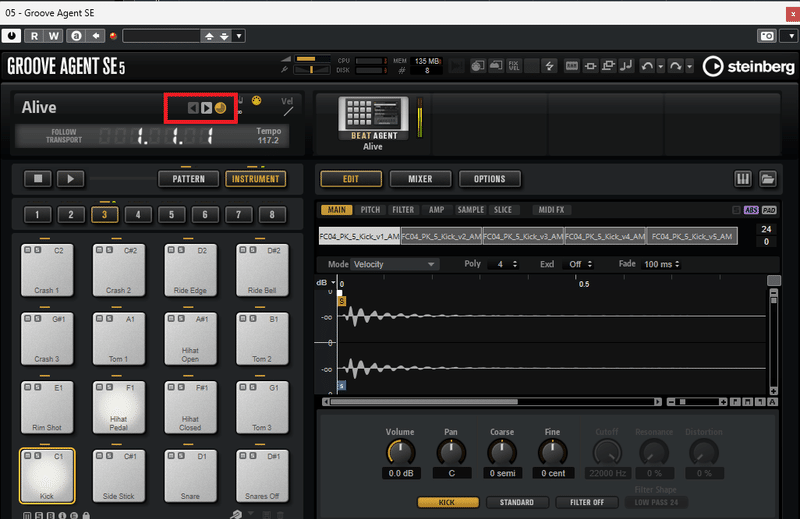
Task: Switch to INSTRUMENT pads
Action: (256, 179)
